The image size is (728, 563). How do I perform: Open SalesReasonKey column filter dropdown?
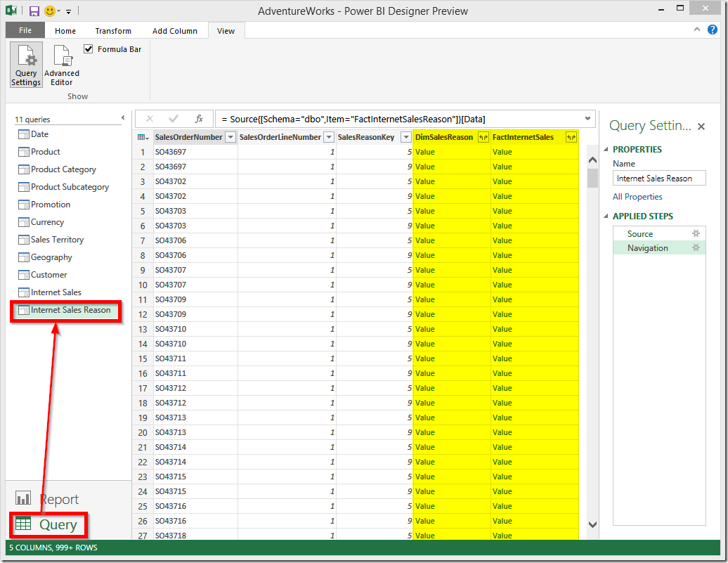[406, 138]
